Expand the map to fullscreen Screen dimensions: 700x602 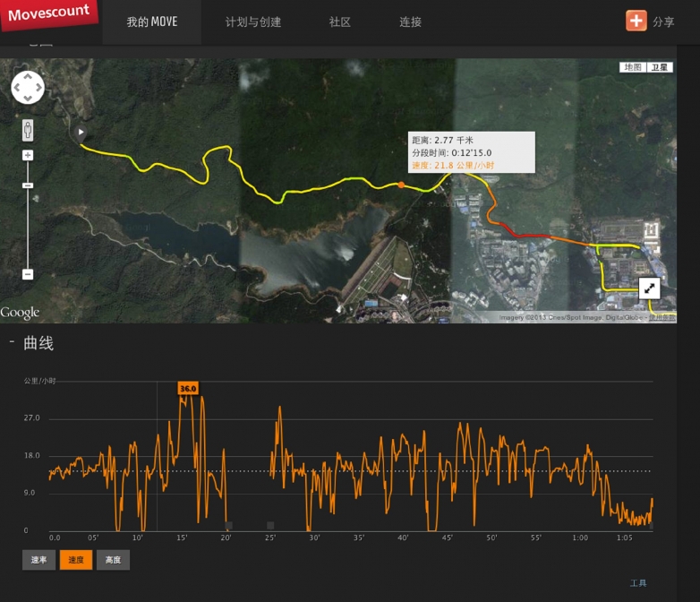tap(649, 288)
